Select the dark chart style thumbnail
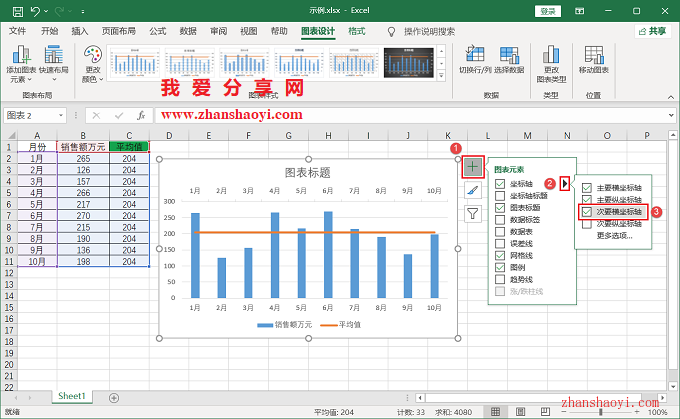 409,63
